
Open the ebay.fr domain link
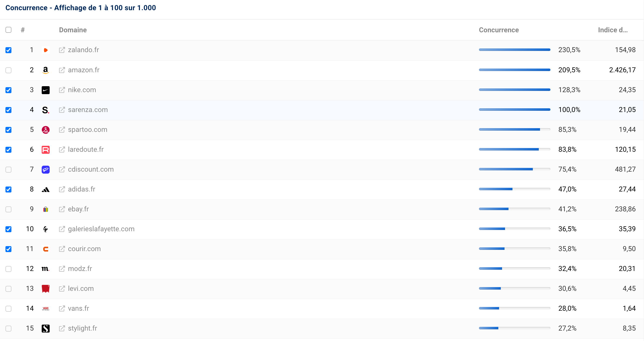(78, 209)
